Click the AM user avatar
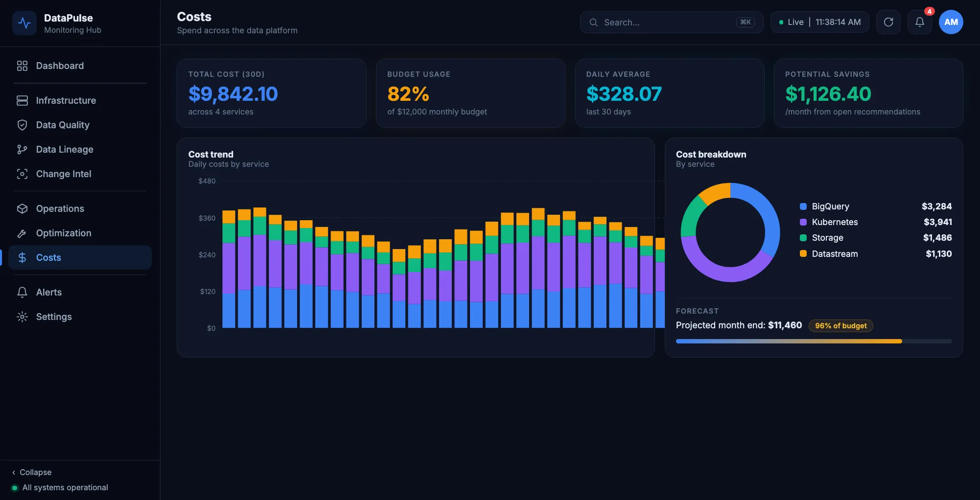The width and height of the screenshot is (980, 500). click(951, 22)
